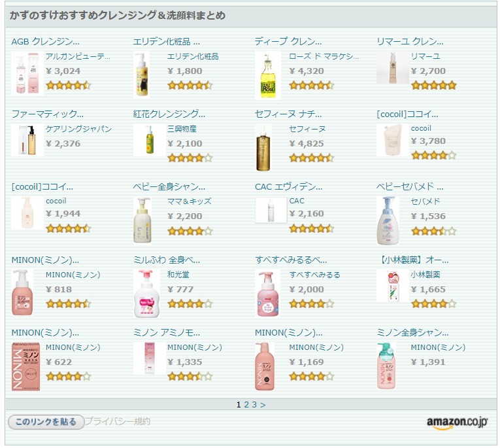Click star rating under ¥1,536 price
This screenshot has height=448, width=500.
[434, 231]
